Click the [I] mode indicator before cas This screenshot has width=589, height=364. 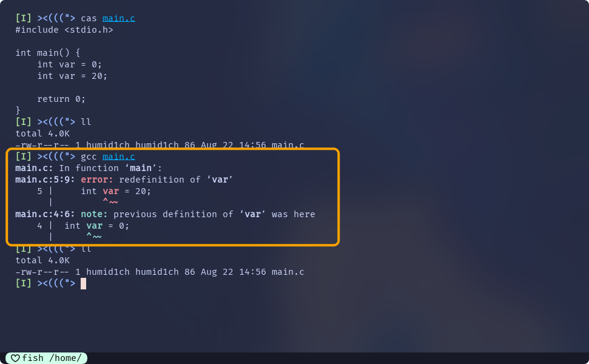click(x=23, y=18)
